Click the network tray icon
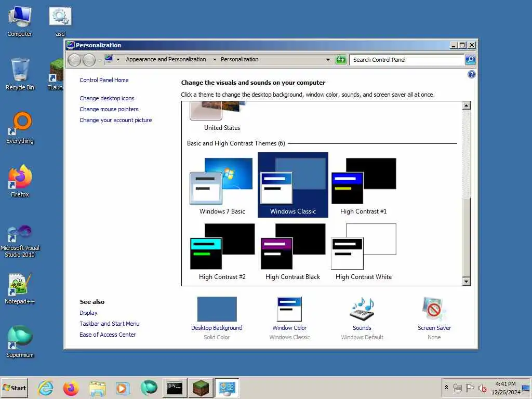 457,388
